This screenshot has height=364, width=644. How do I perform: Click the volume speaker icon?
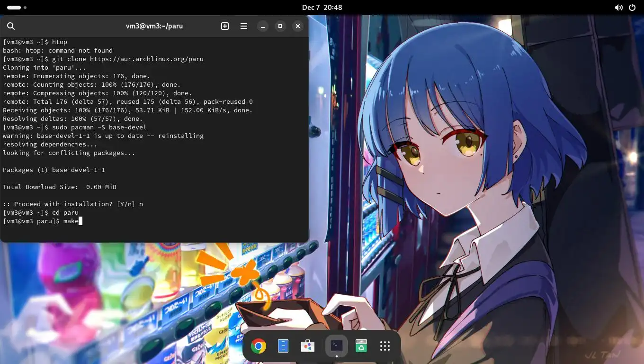pos(618,8)
